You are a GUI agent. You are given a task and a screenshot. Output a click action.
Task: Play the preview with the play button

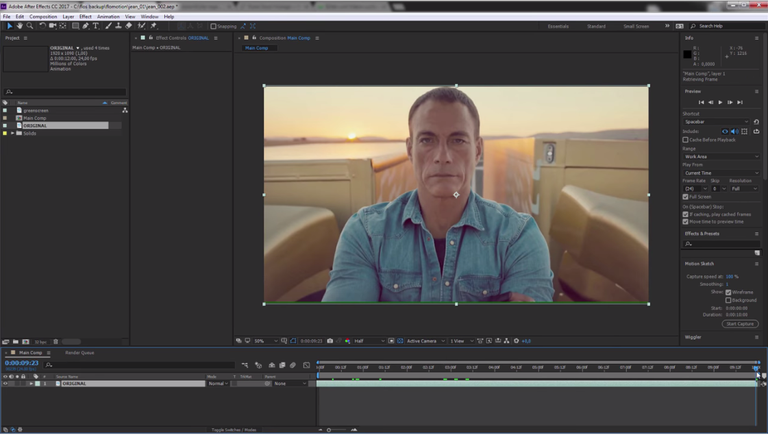tap(720, 102)
